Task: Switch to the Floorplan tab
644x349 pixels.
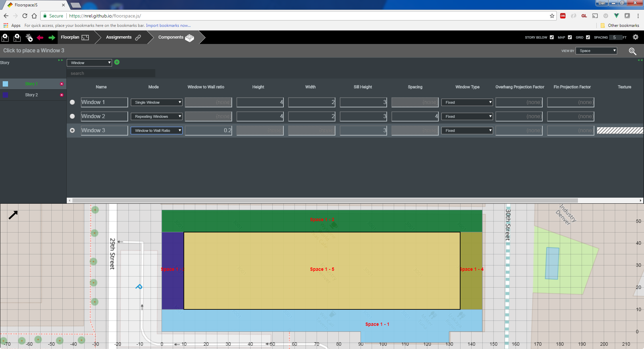Action: (75, 37)
